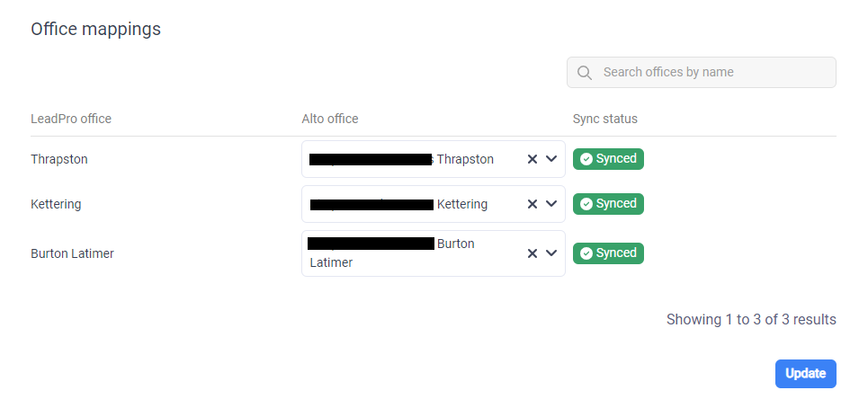Image resolution: width=868 pixels, height=408 pixels.
Task: Expand the Kettering Alto office dropdown
Action: click(x=551, y=204)
